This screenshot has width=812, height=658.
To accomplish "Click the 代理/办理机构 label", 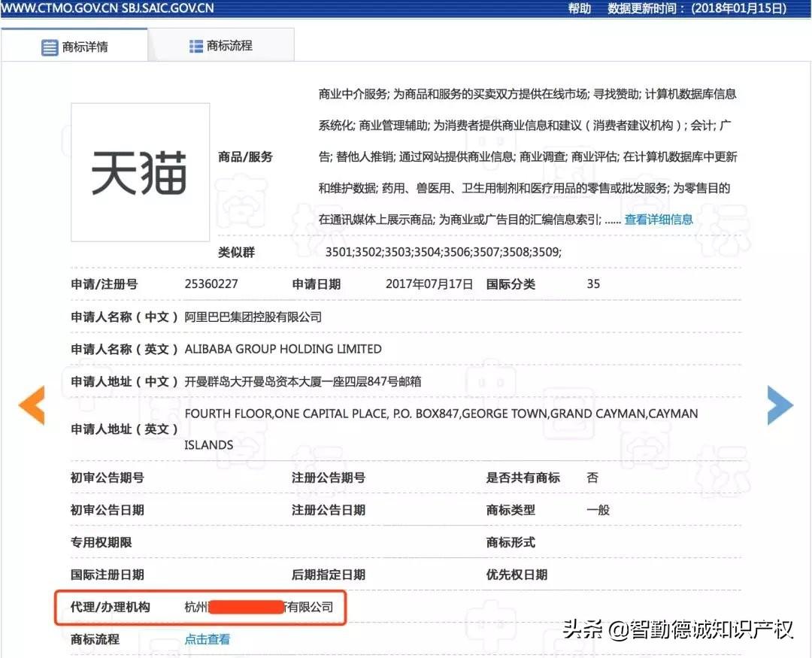I will (x=111, y=607).
